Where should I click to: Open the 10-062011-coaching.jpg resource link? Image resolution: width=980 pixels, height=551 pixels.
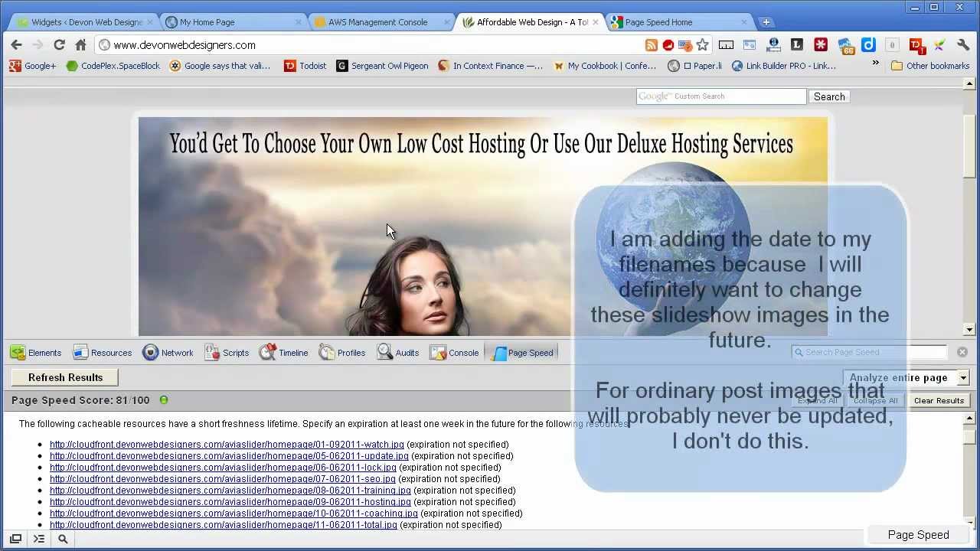[234, 514]
